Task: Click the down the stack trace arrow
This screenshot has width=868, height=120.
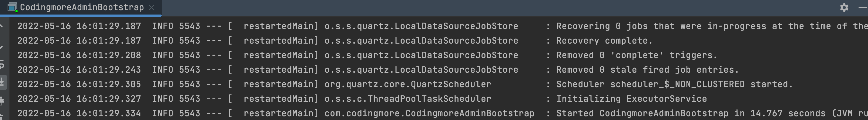Action: 2,46
